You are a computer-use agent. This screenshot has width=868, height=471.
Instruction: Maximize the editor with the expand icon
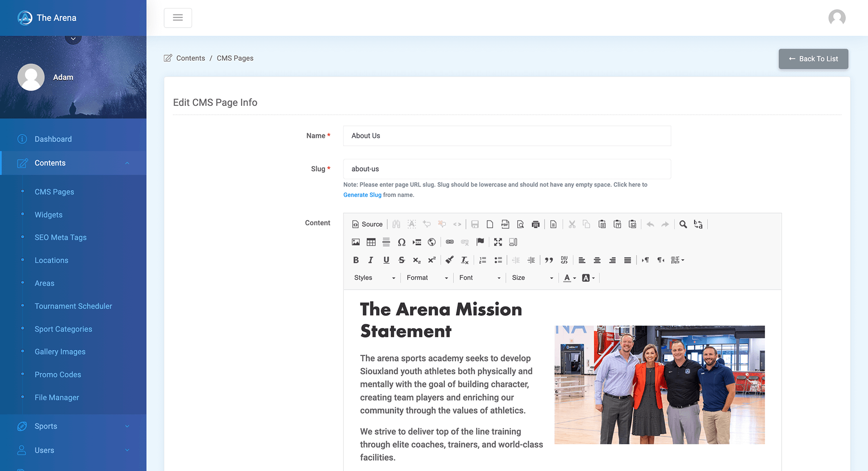click(x=498, y=242)
